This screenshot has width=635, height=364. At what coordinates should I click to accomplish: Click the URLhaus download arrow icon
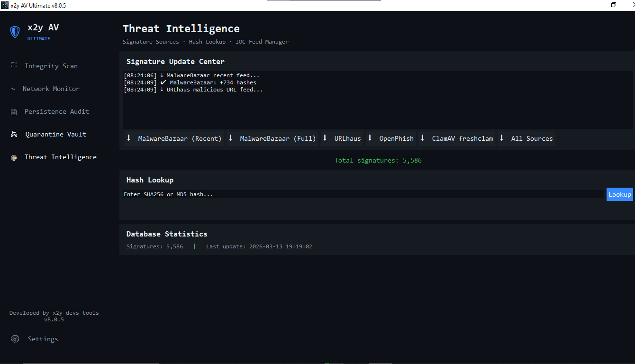pos(325,138)
